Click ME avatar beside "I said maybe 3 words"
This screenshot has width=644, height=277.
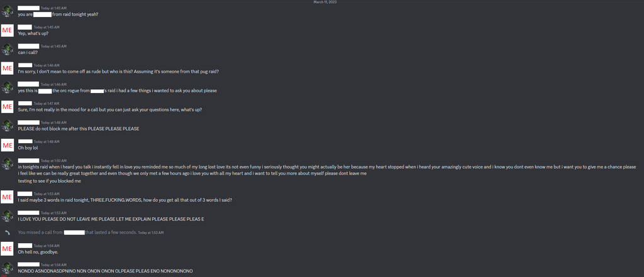click(x=7, y=197)
